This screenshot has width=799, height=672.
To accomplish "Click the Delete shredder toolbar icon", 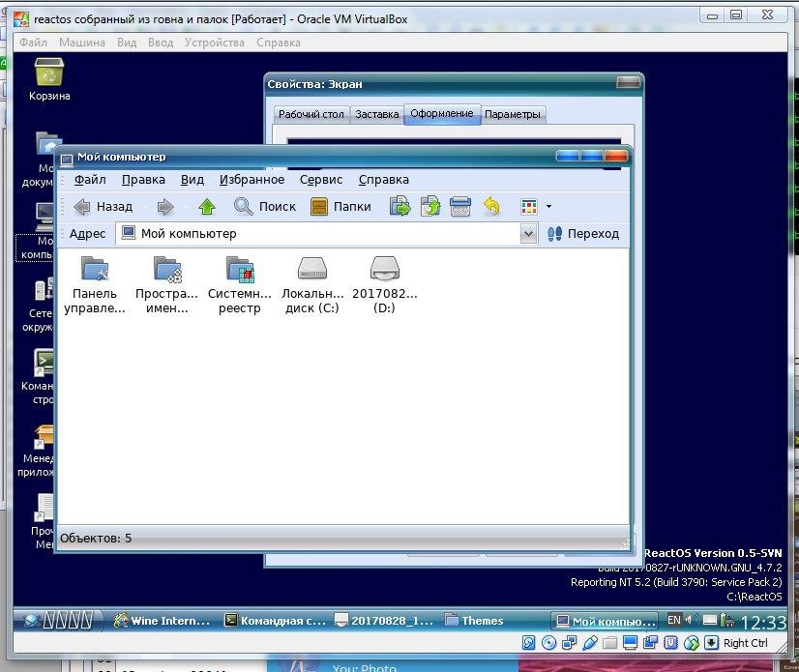I will coord(460,207).
